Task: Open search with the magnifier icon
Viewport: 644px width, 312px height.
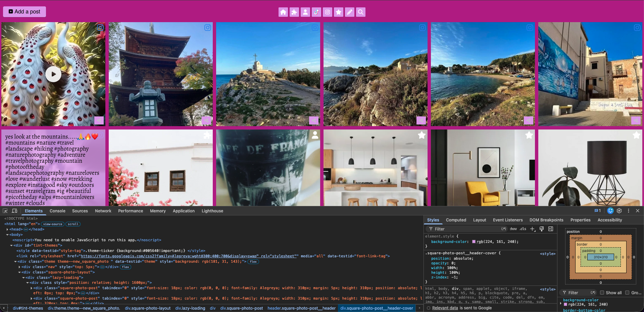Action: click(x=361, y=12)
